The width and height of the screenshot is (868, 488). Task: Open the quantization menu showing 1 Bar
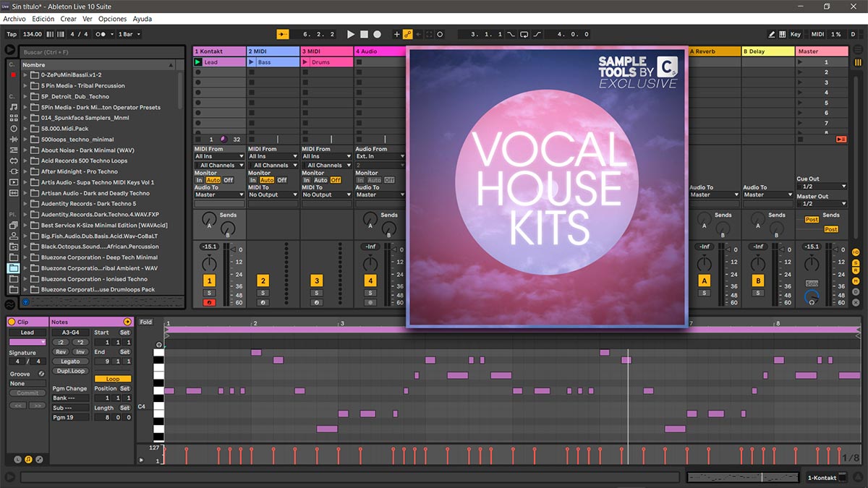click(x=129, y=34)
